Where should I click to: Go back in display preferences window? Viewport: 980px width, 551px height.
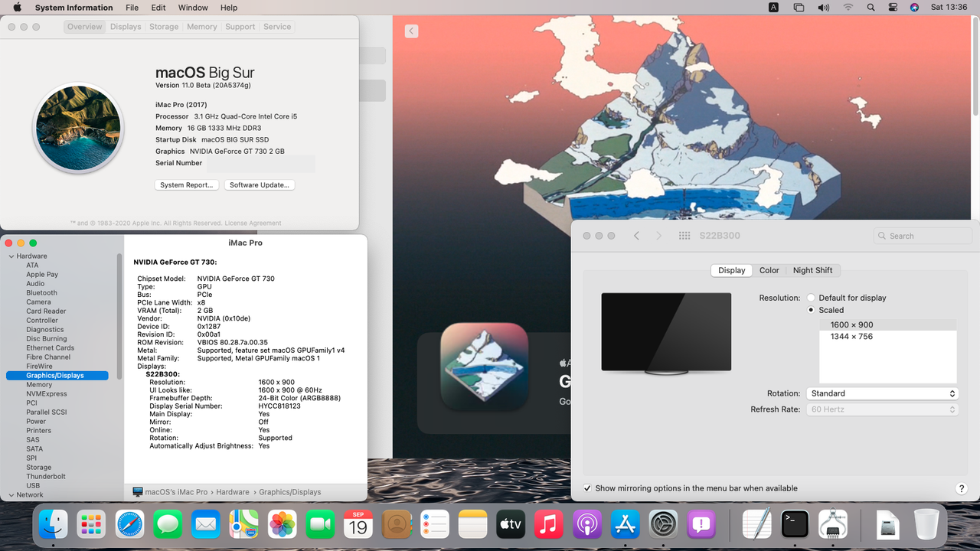tap(636, 236)
